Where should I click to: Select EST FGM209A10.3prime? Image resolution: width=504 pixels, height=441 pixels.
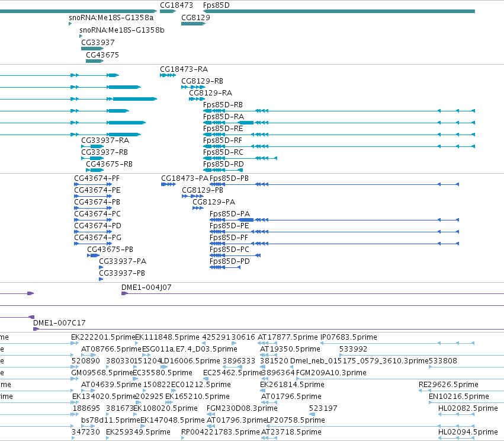[x=331, y=373]
